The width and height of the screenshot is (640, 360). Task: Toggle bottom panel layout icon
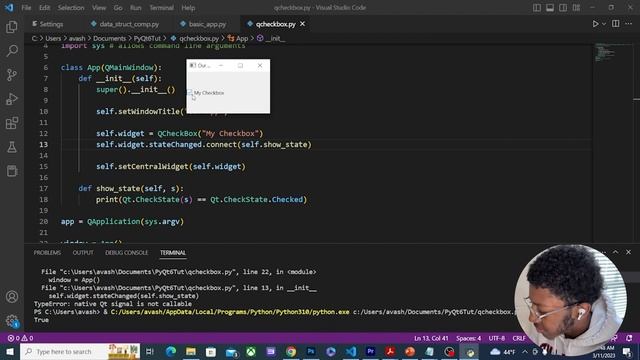pos(550,8)
